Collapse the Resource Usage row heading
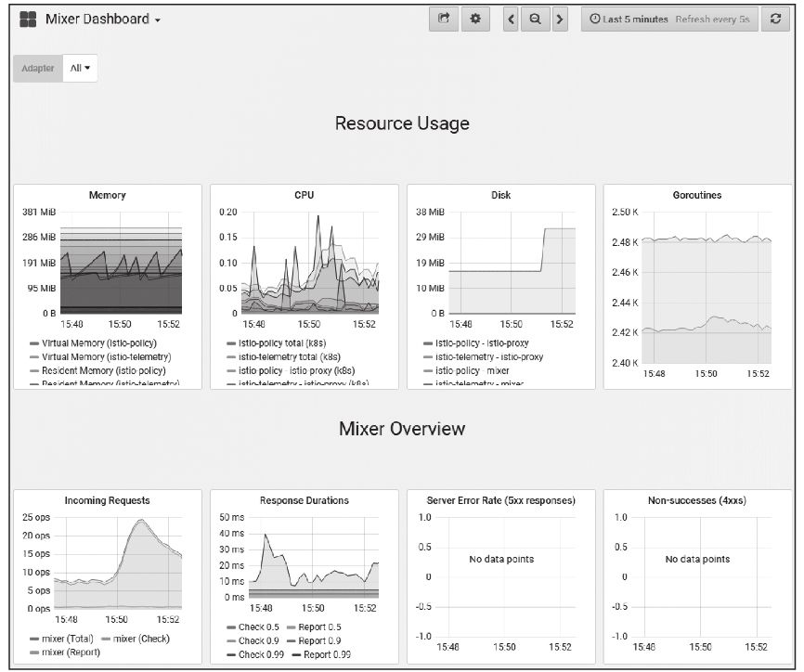 point(402,123)
